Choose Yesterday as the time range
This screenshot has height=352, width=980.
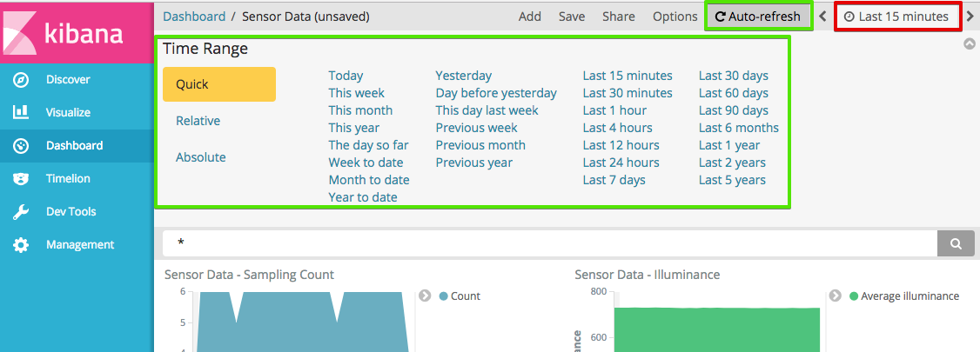point(464,76)
